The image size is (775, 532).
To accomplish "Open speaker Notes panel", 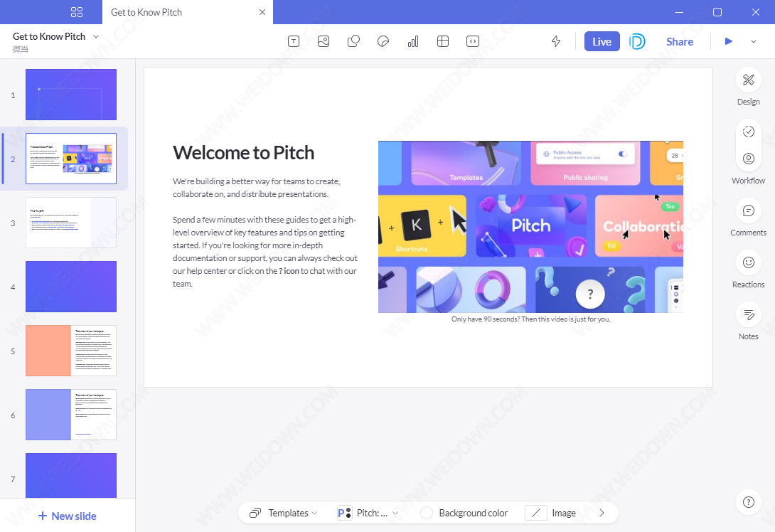I will [748, 315].
